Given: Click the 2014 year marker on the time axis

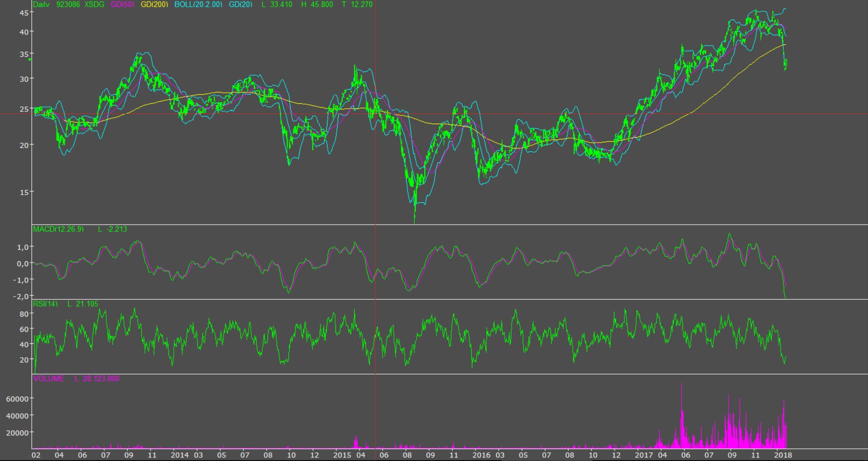Looking at the screenshot, I should click(x=179, y=455).
